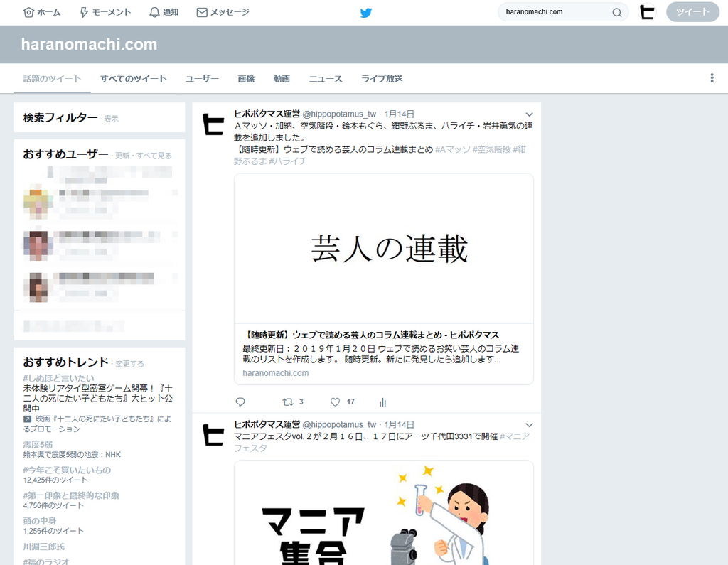Open ホーム home page
The width and height of the screenshot is (728, 565).
pos(42,13)
